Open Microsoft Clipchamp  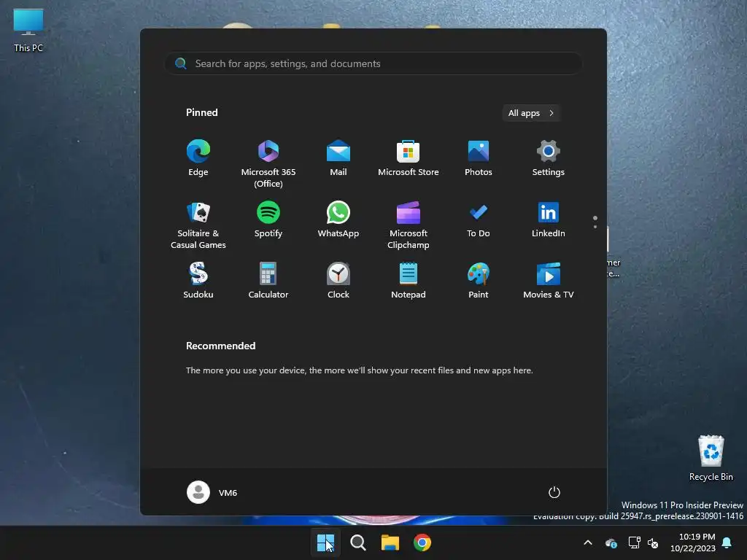(409, 225)
